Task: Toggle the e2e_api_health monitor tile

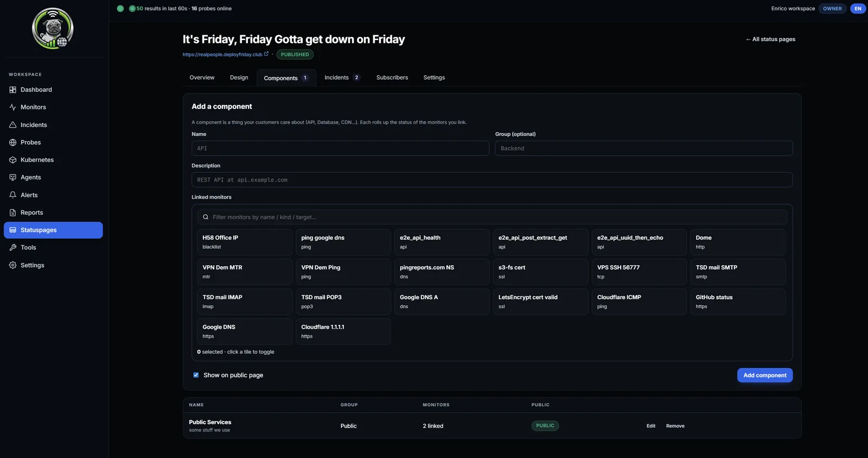Action: click(442, 242)
